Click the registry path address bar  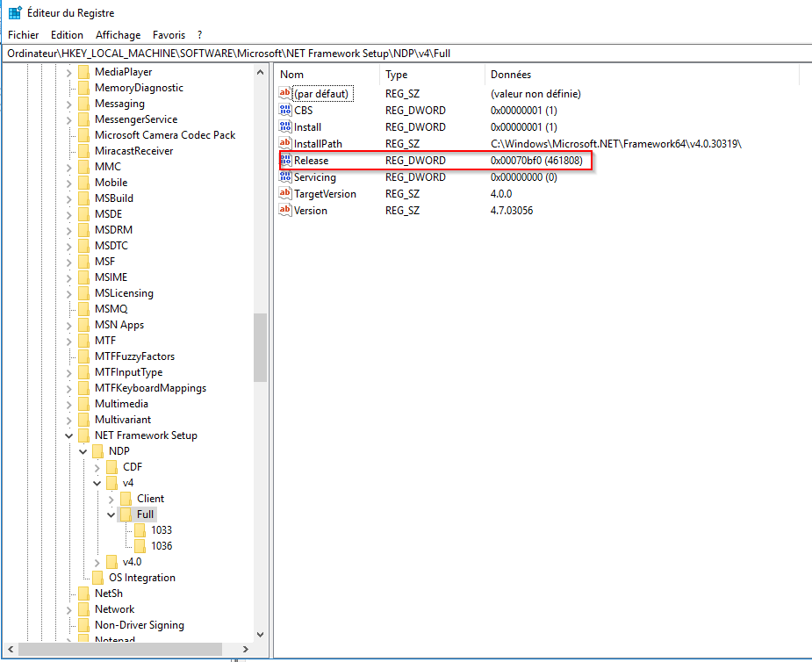point(406,54)
